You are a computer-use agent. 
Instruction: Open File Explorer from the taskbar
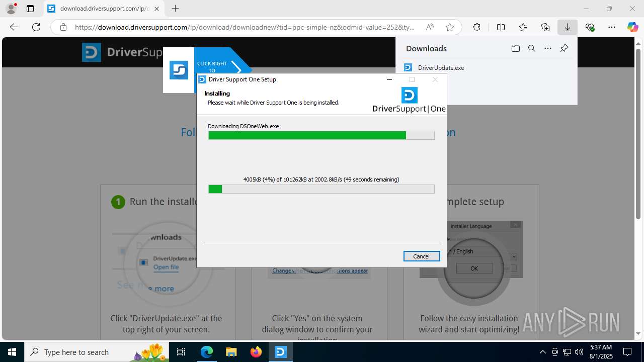[231, 352]
